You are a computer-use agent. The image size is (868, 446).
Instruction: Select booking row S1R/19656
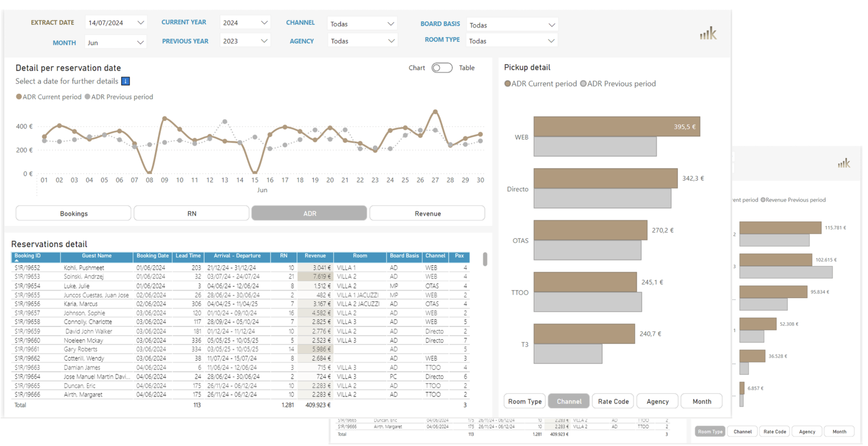click(x=240, y=304)
